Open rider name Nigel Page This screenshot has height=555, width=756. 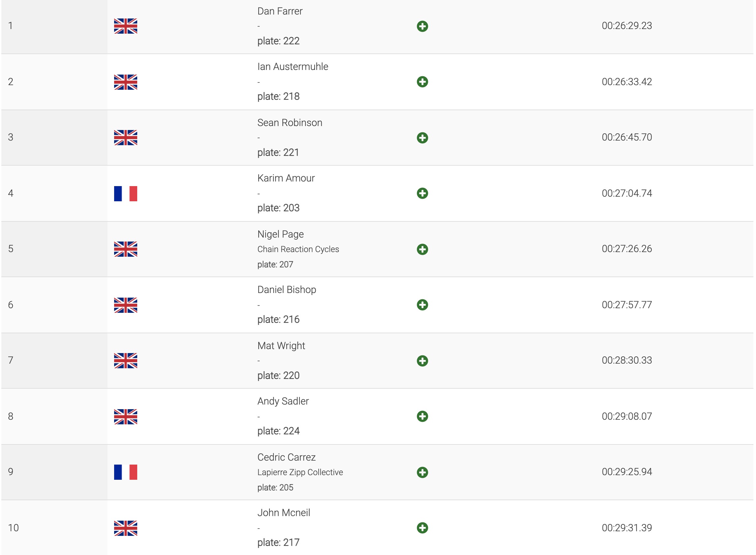[x=280, y=234]
